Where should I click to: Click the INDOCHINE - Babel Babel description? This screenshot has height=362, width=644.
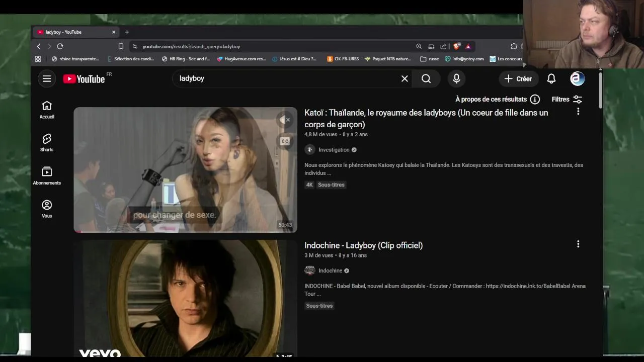[x=445, y=290]
